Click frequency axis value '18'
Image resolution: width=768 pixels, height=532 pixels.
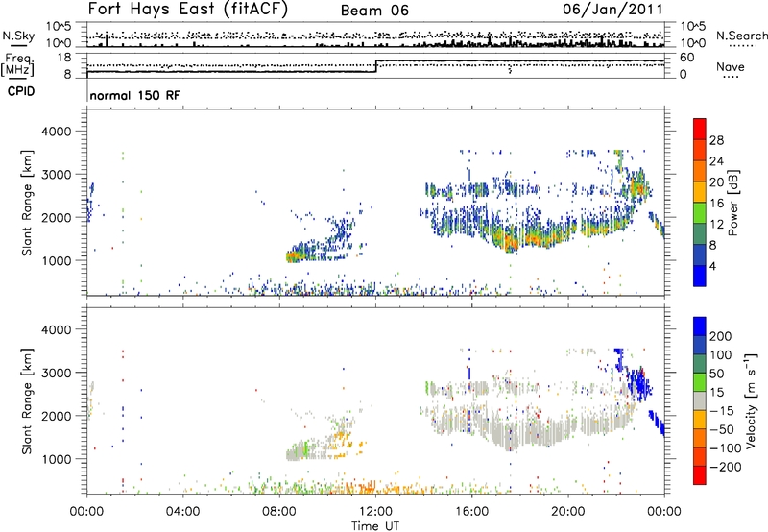[64, 58]
